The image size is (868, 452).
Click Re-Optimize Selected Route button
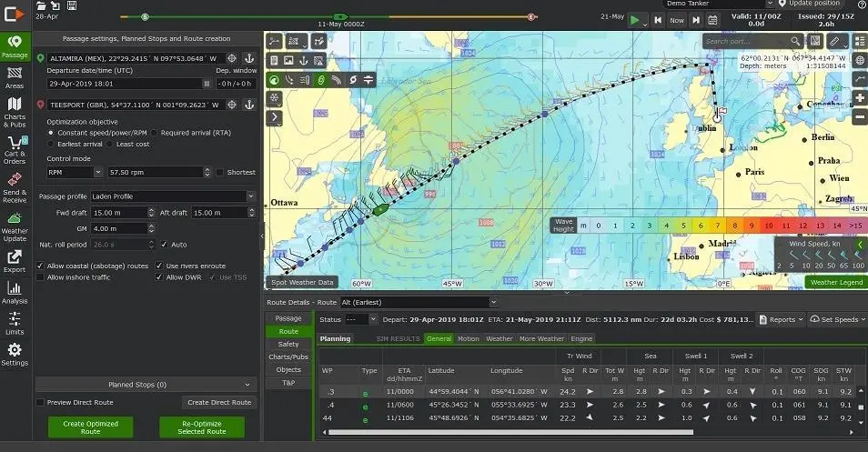pyautogui.click(x=202, y=427)
